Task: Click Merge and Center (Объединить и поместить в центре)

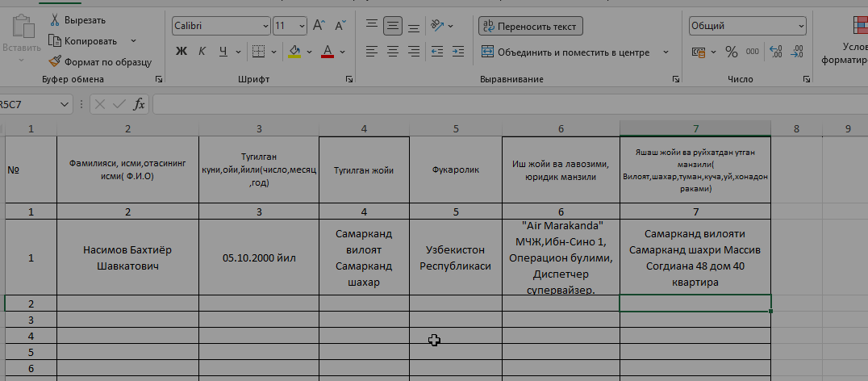Action: pos(565,52)
